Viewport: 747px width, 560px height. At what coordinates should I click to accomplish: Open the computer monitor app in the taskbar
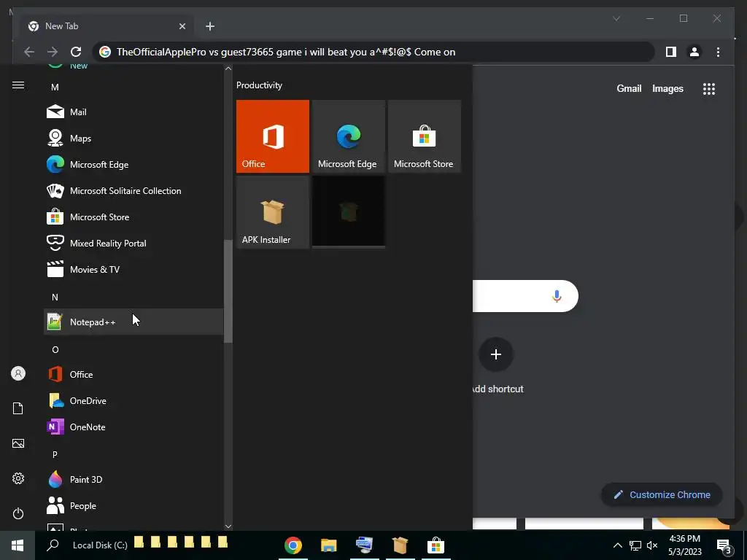(x=365, y=545)
